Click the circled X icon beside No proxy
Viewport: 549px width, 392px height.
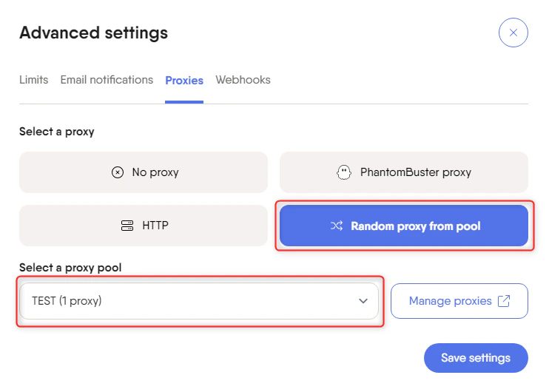(118, 172)
